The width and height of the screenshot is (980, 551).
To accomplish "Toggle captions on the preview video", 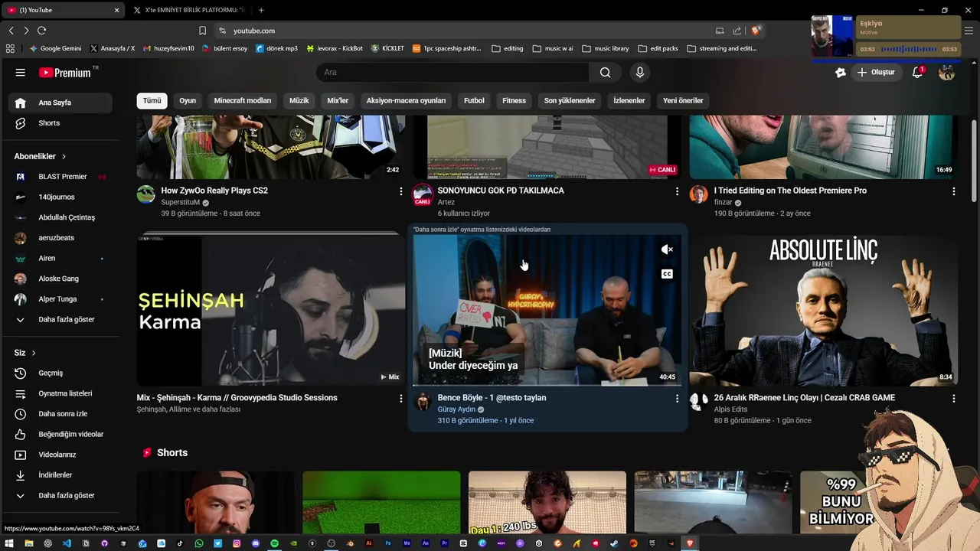I will pyautogui.click(x=667, y=274).
